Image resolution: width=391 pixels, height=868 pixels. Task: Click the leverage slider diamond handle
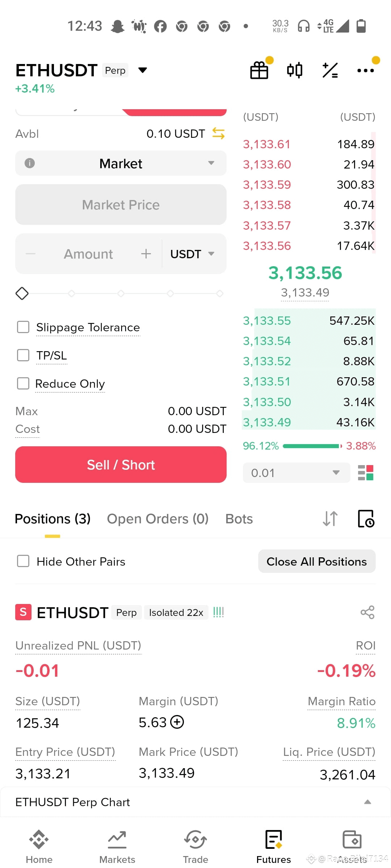coord(22,293)
